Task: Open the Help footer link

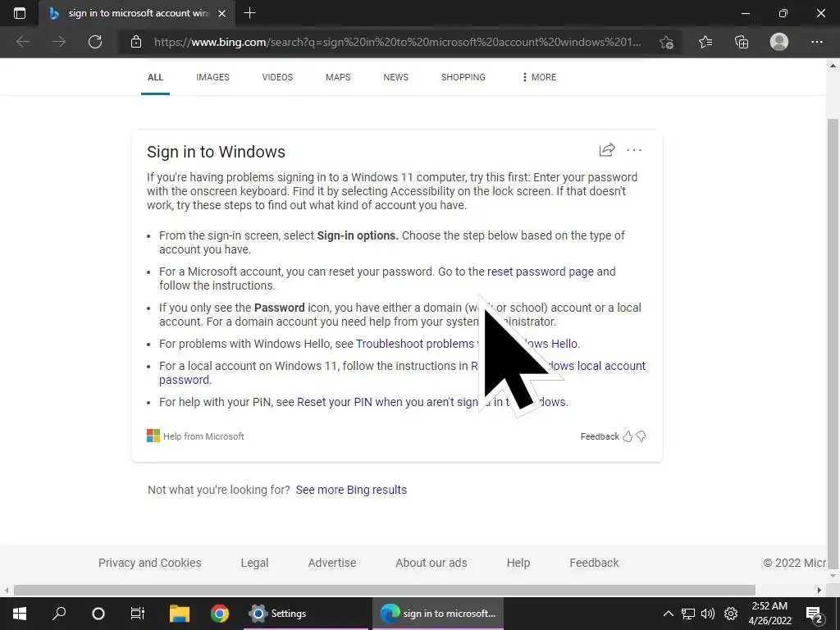Action: coord(518,563)
